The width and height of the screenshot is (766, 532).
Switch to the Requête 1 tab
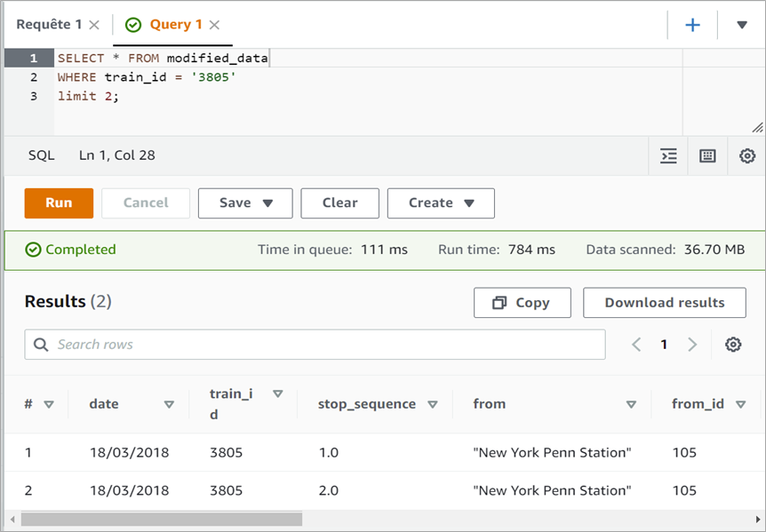(x=49, y=25)
